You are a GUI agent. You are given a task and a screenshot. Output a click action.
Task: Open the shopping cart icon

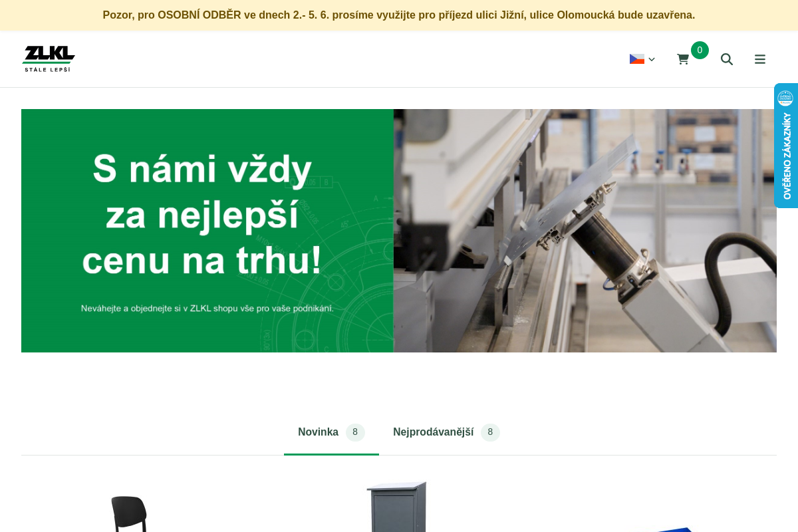(683, 59)
